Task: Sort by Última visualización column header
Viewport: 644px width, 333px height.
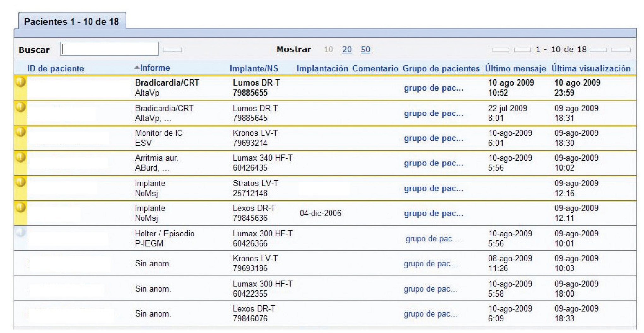Action: [x=591, y=69]
